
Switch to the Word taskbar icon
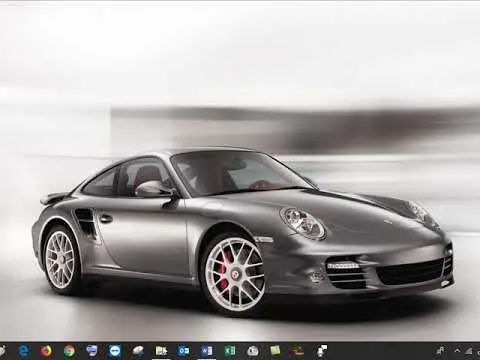(x=207, y=351)
